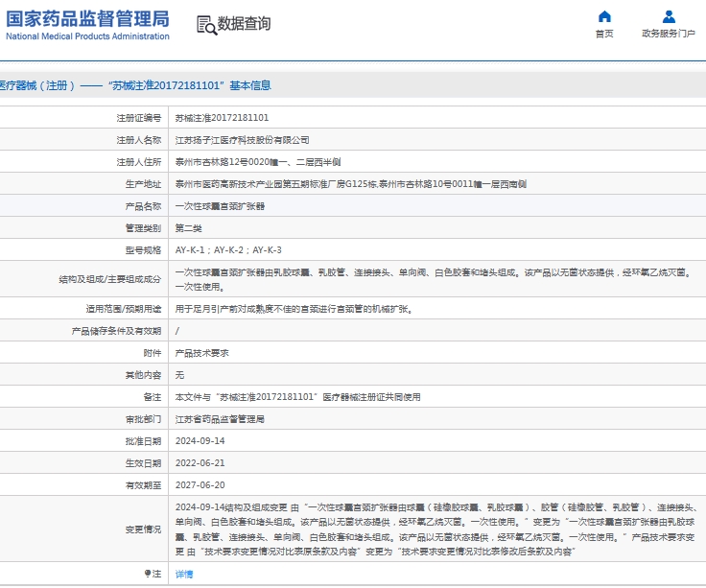Screen dimensions: 706x588
Task: Click management category value 第二类
Action: tap(188, 228)
